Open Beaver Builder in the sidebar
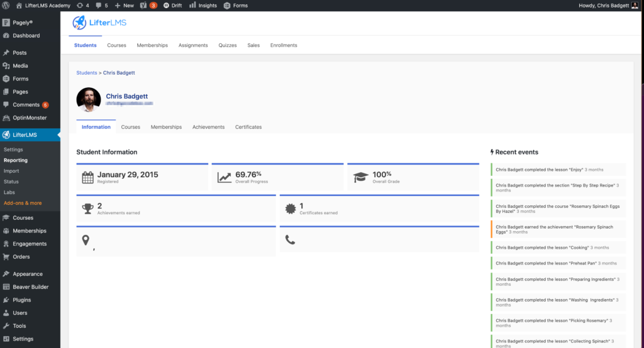This screenshot has height=348, width=644. [30, 287]
